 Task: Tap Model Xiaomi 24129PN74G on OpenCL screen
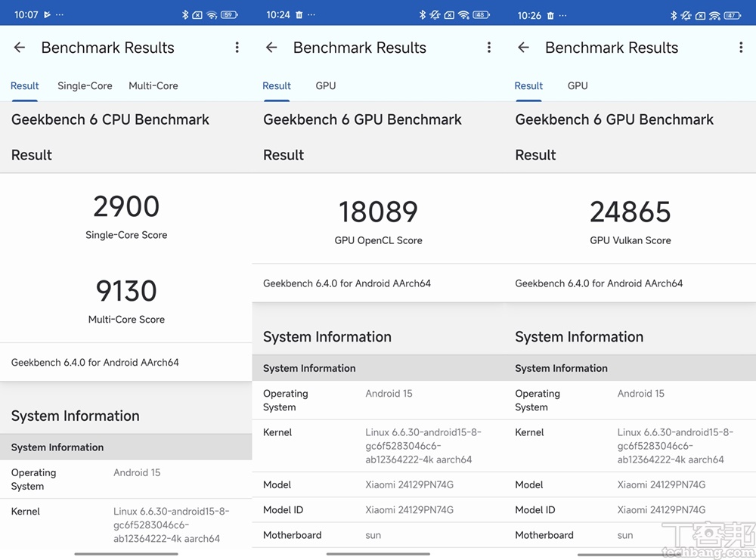pos(409,484)
